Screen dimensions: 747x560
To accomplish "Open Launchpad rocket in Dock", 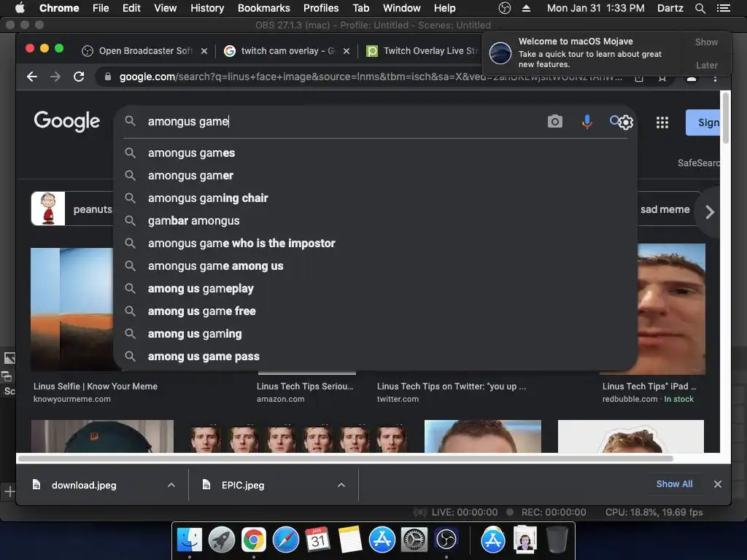I will point(222,540).
